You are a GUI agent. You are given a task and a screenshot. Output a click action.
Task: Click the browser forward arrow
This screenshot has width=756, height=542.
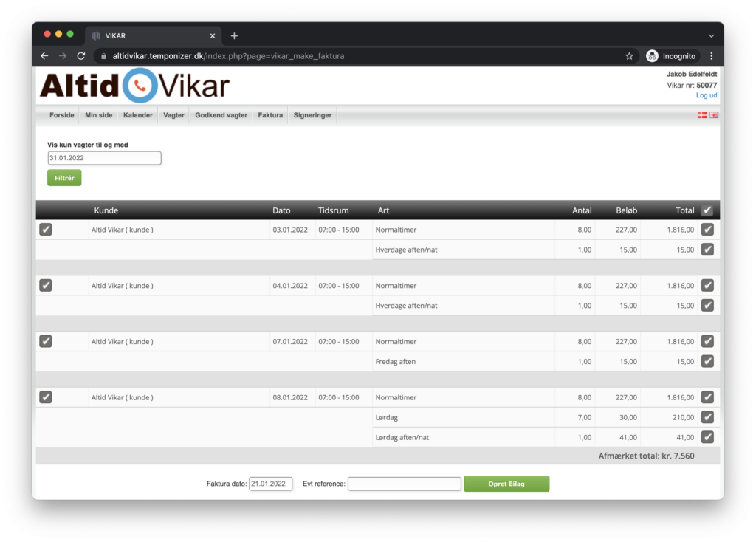[63, 56]
